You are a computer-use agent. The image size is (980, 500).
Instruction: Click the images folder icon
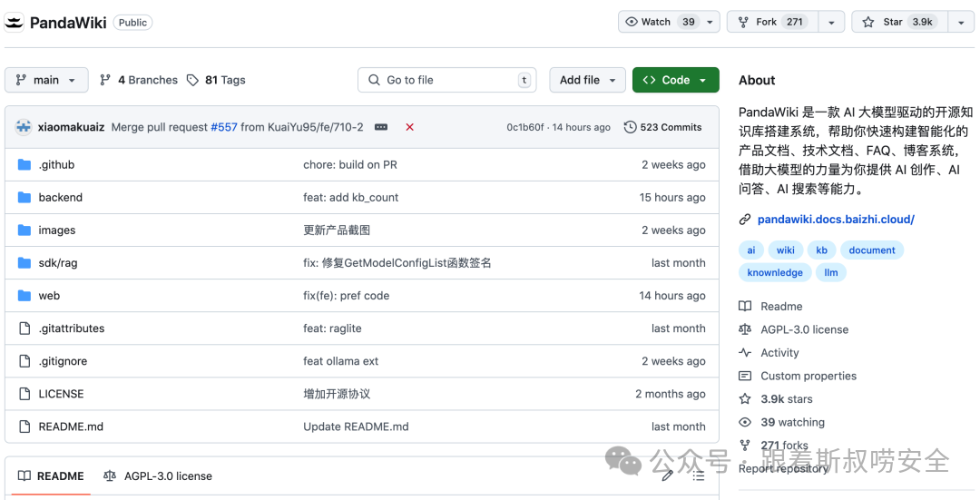tap(24, 230)
